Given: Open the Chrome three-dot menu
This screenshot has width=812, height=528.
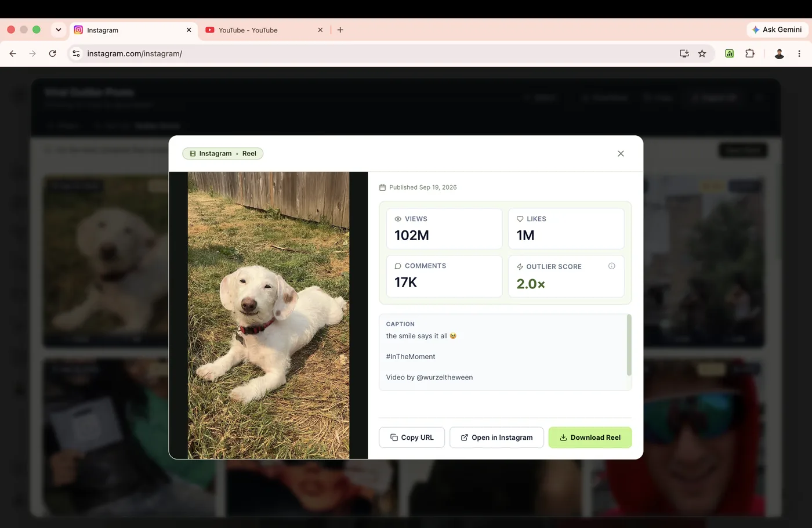Looking at the screenshot, I should [x=799, y=54].
